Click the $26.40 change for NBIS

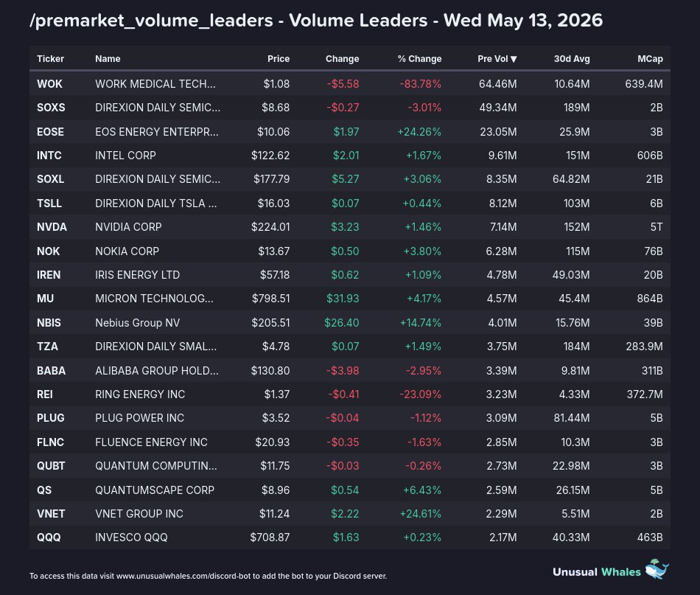[x=341, y=322]
